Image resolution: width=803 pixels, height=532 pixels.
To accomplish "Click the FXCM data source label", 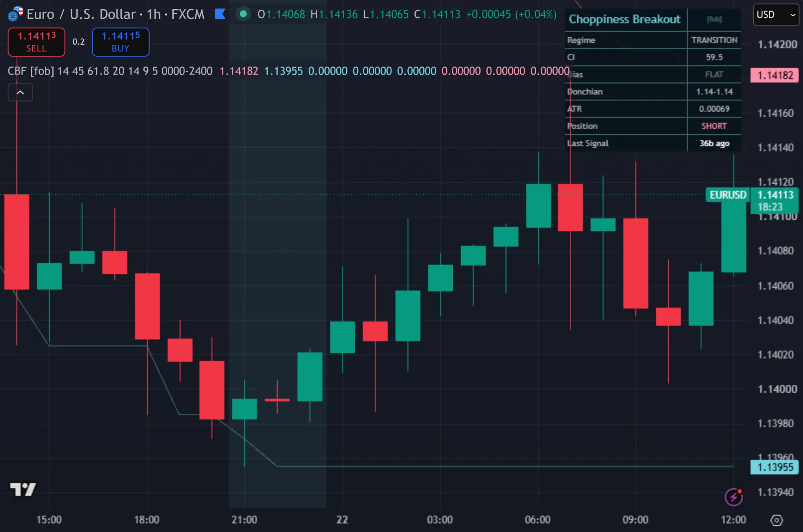I will pyautogui.click(x=188, y=14).
